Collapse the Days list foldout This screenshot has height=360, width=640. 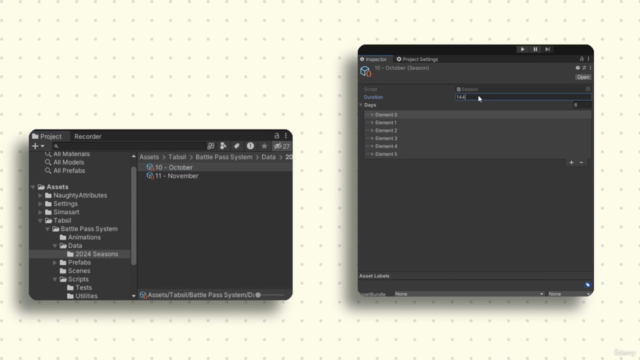[x=361, y=105]
